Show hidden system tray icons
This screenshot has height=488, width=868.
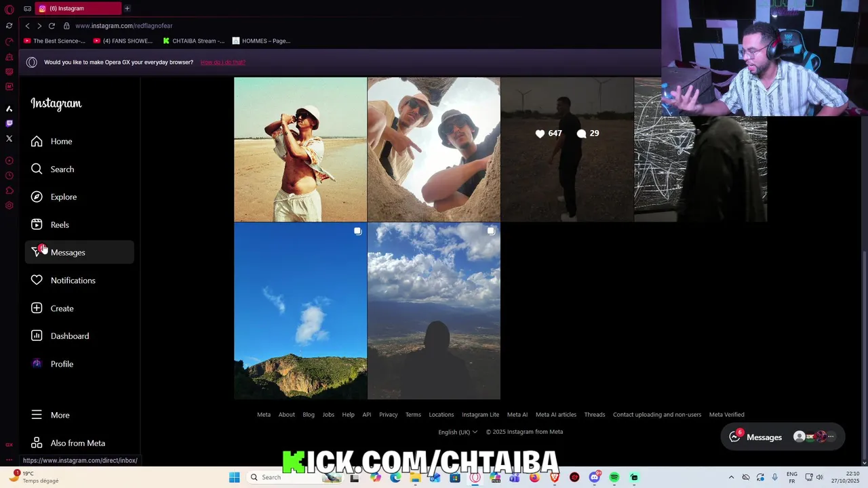point(731,477)
